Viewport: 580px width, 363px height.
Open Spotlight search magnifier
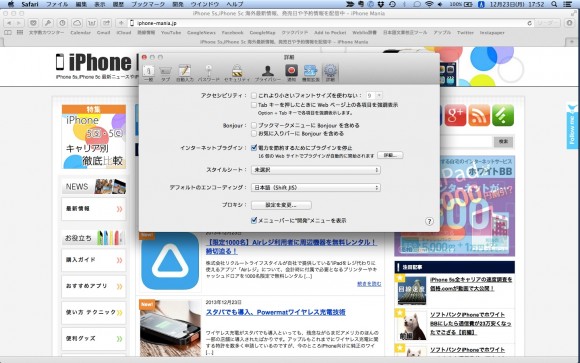[554, 4]
